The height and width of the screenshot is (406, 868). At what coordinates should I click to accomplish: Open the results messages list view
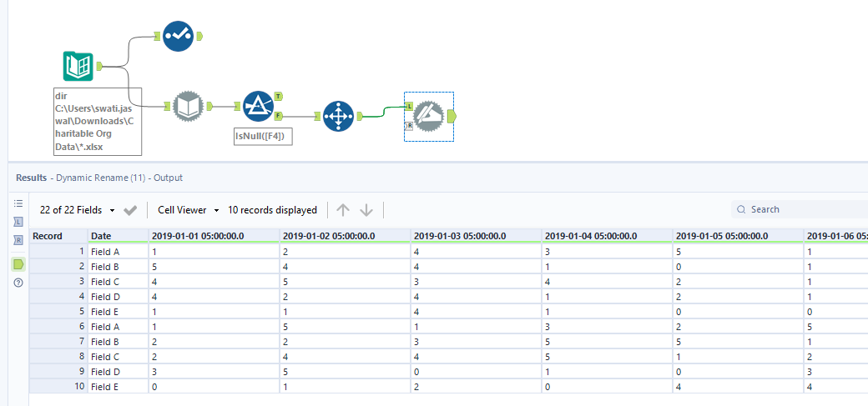tap(18, 203)
